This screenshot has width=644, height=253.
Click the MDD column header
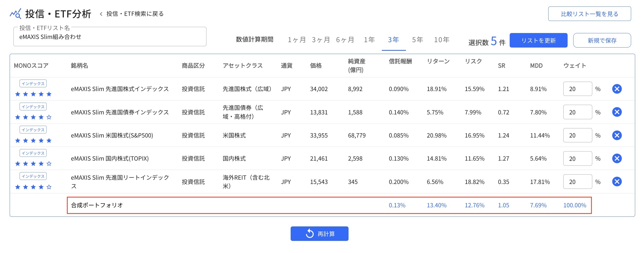[x=536, y=66]
